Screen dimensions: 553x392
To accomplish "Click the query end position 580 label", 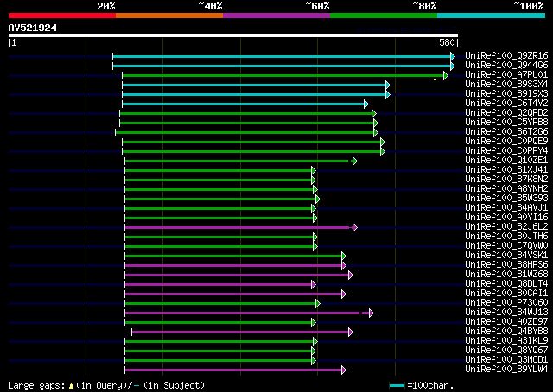I will pyautogui.click(x=447, y=42).
